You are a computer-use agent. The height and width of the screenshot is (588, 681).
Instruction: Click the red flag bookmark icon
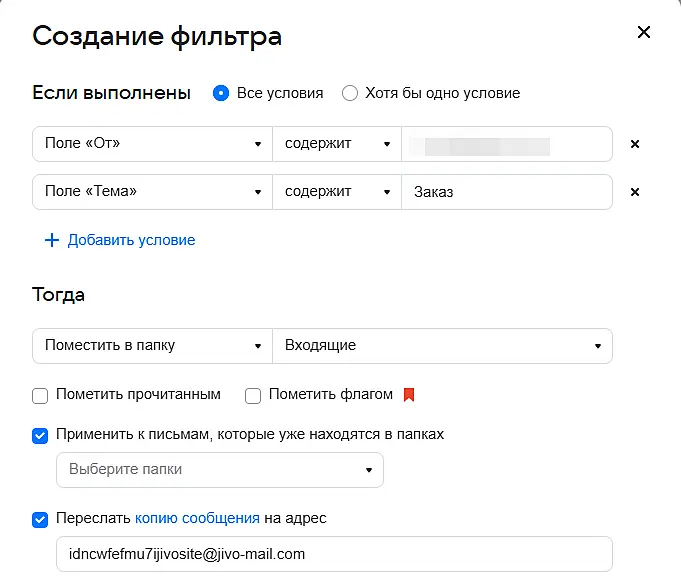click(x=408, y=395)
